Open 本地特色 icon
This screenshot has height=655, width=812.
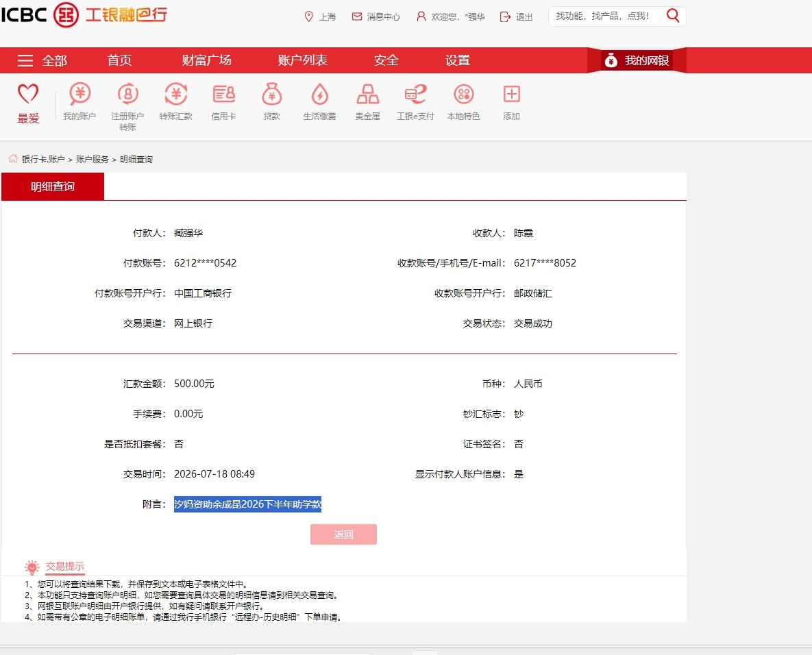(x=463, y=95)
